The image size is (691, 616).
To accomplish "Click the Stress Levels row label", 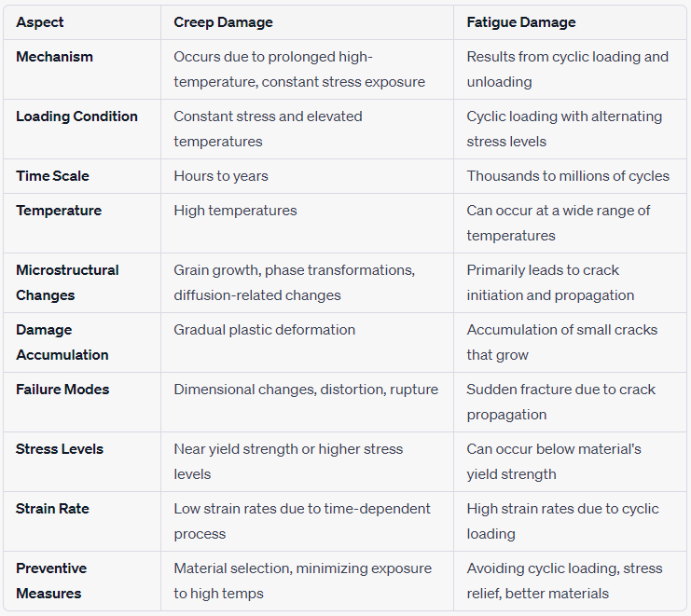I will click(x=60, y=449).
